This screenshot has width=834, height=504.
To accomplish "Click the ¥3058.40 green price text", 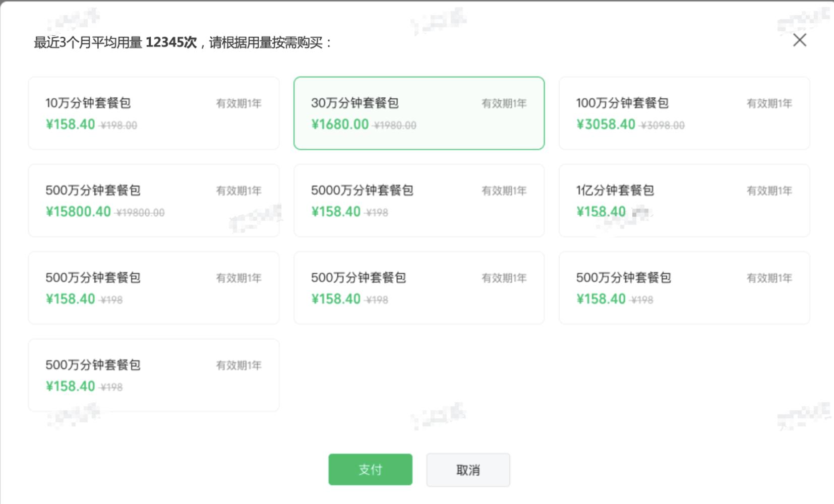I will 606,124.
